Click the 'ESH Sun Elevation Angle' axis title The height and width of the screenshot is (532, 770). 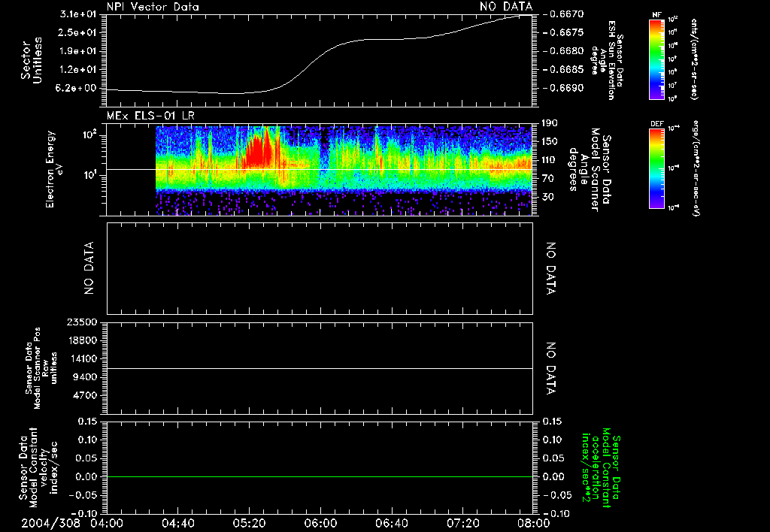(x=607, y=60)
